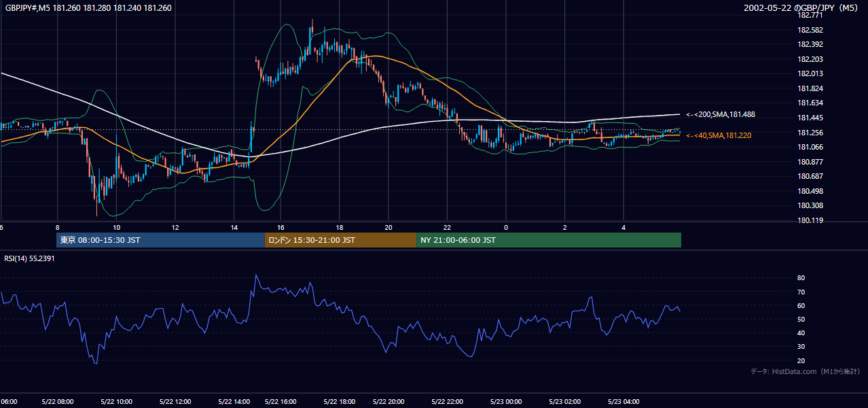Click price axis value 181.256
Viewport: 868px width, 408px height.
tap(810, 133)
